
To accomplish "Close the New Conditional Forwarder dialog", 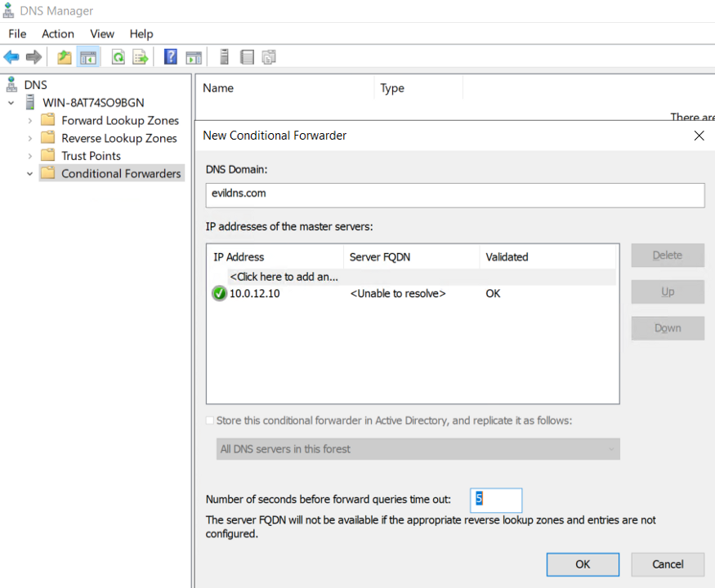I will (699, 136).
